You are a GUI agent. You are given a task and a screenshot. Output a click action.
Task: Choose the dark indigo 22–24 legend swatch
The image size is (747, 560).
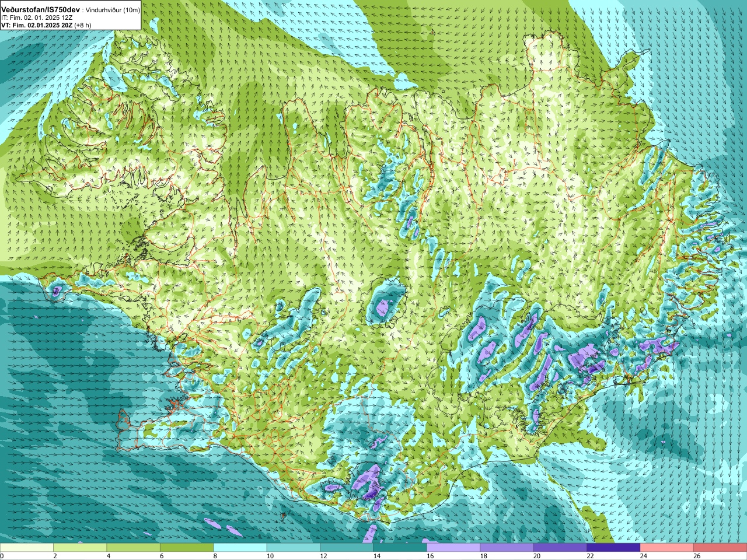pos(614,548)
